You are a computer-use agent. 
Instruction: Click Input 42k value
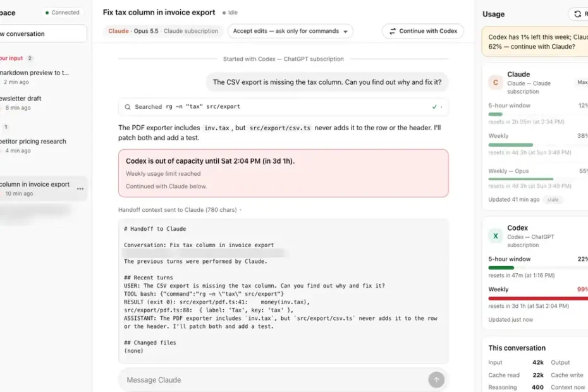(538, 362)
